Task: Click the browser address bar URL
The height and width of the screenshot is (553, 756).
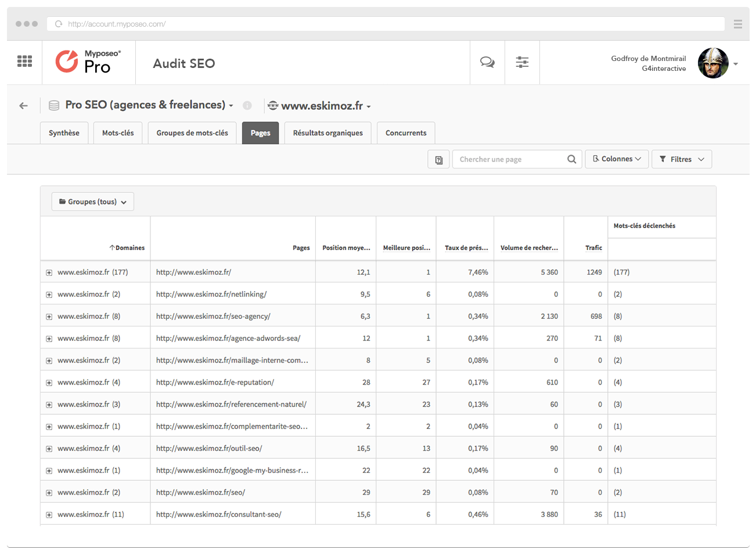Action: (x=117, y=24)
